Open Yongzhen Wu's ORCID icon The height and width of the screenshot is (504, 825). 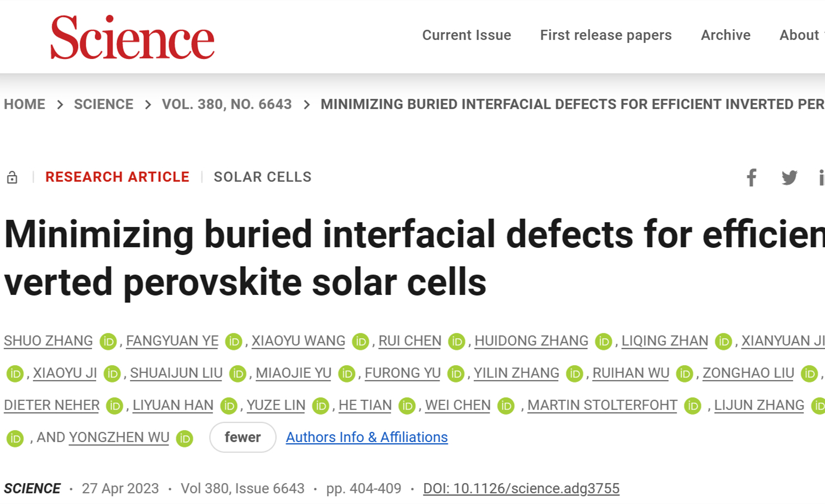tap(185, 438)
